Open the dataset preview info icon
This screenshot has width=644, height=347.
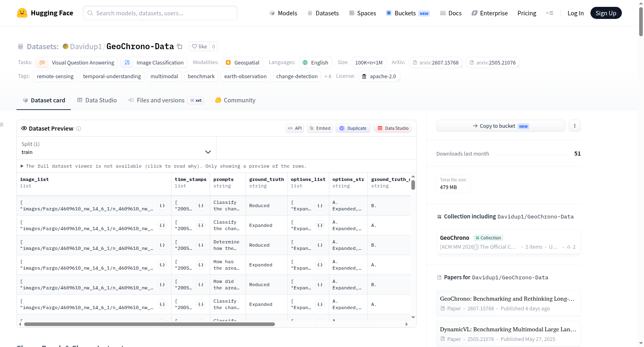[78, 129]
